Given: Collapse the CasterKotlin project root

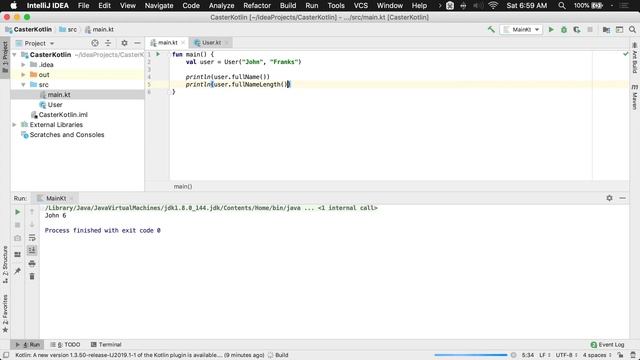Looking at the screenshot, I should pos(14,55).
